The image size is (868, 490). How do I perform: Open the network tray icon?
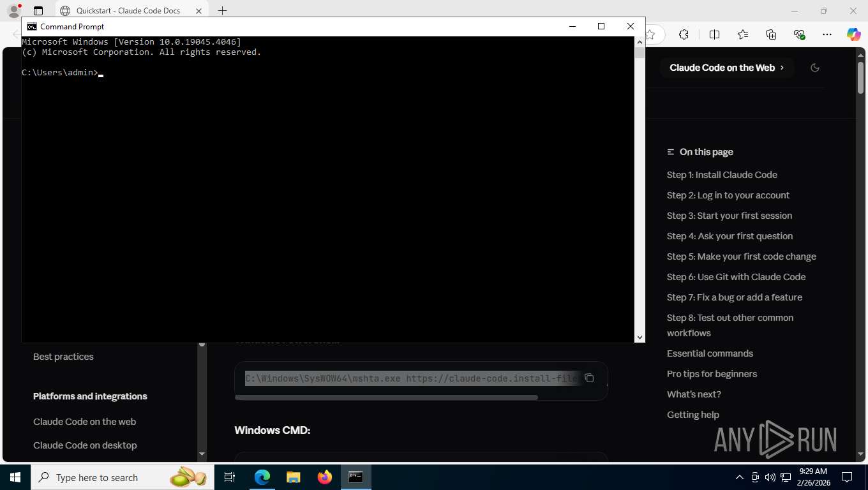click(x=786, y=477)
